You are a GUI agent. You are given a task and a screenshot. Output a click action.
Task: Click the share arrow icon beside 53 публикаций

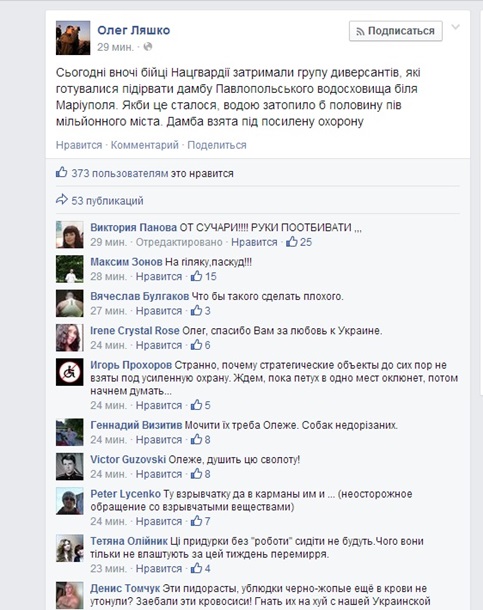pyautogui.click(x=61, y=200)
